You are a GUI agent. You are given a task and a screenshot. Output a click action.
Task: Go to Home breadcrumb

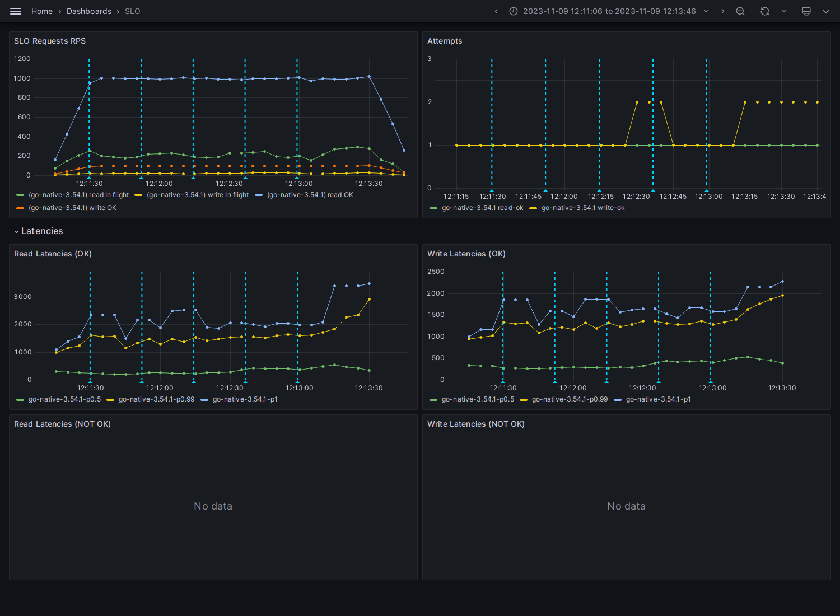[42, 11]
